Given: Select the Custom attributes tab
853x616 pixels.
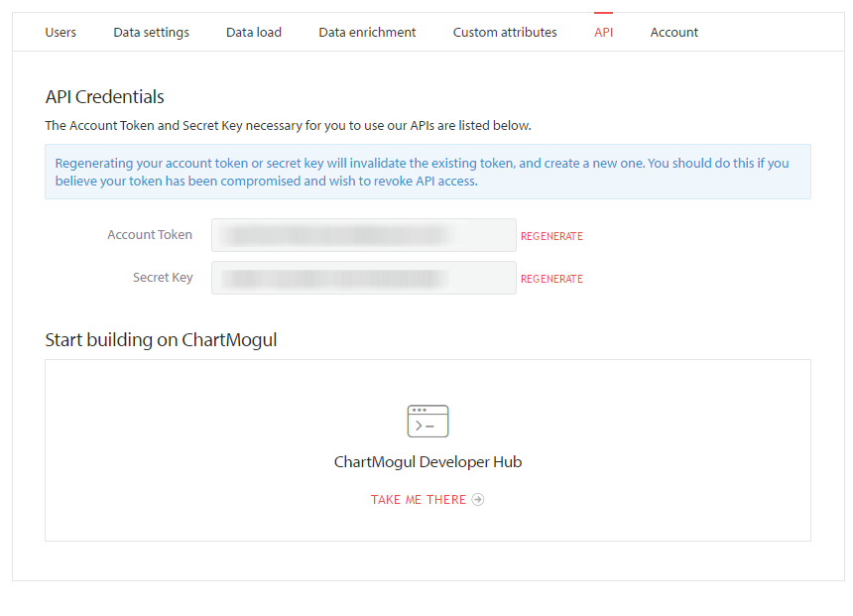Looking at the screenshot, I should click(505, 32).
